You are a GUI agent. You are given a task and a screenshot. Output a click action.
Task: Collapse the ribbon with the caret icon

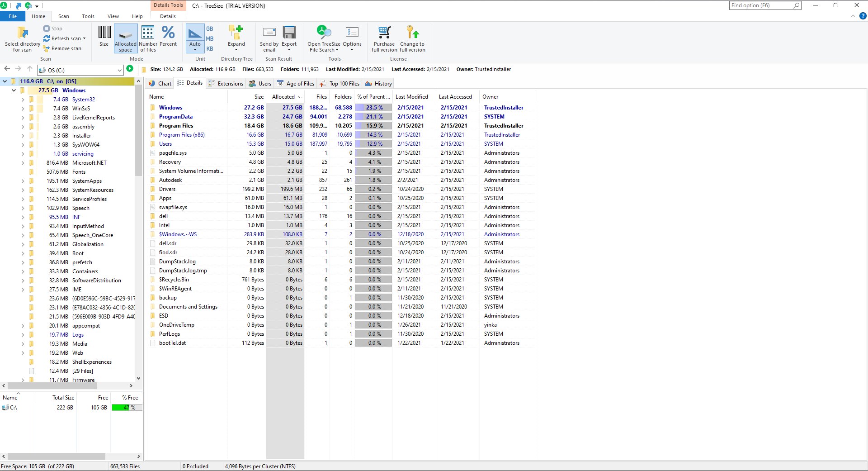(x=853, y=16)
